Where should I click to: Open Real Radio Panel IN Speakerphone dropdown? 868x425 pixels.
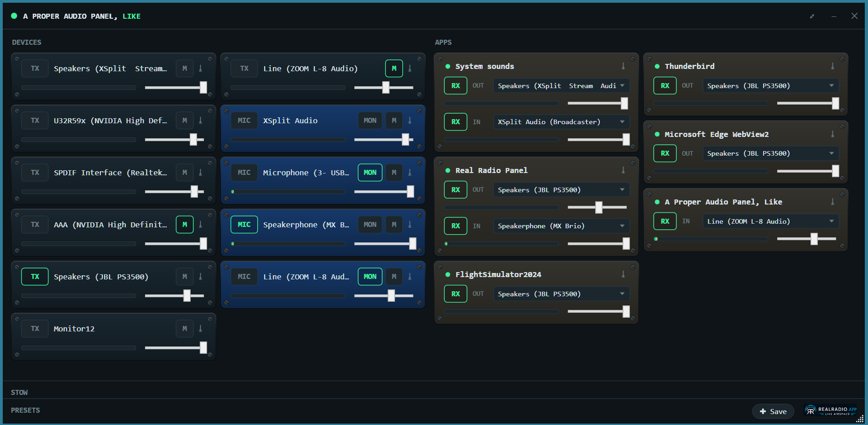point(561,226)
